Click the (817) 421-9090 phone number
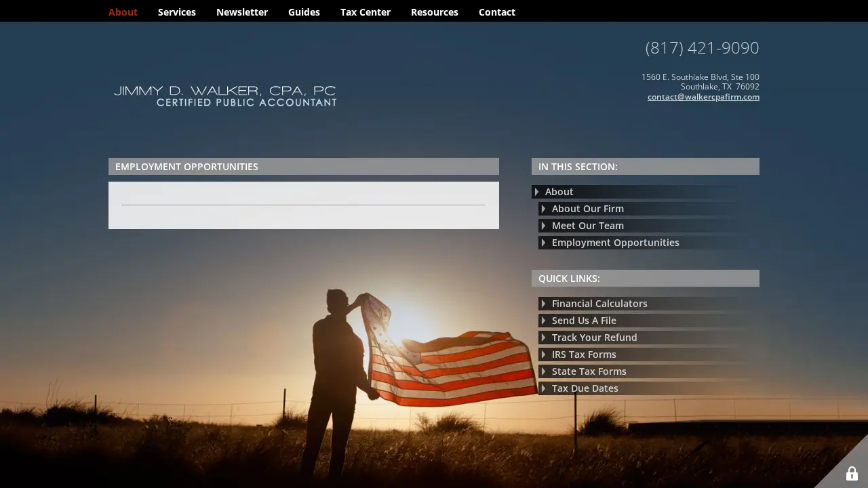868x488 pixels. point(702,48)
